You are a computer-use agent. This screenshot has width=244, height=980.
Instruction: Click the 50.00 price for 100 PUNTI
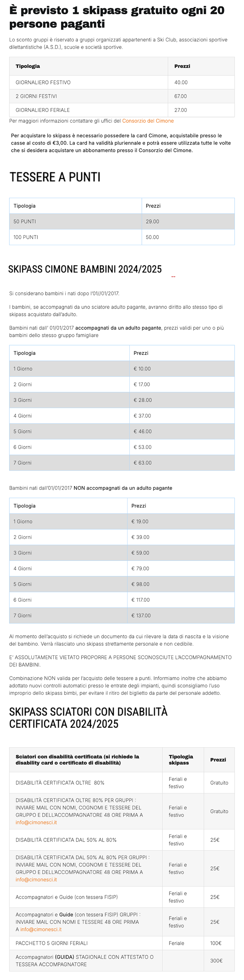[x=152, y=237]
